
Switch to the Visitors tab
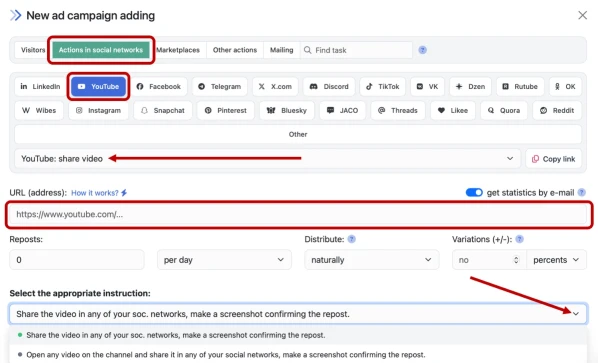33,50
